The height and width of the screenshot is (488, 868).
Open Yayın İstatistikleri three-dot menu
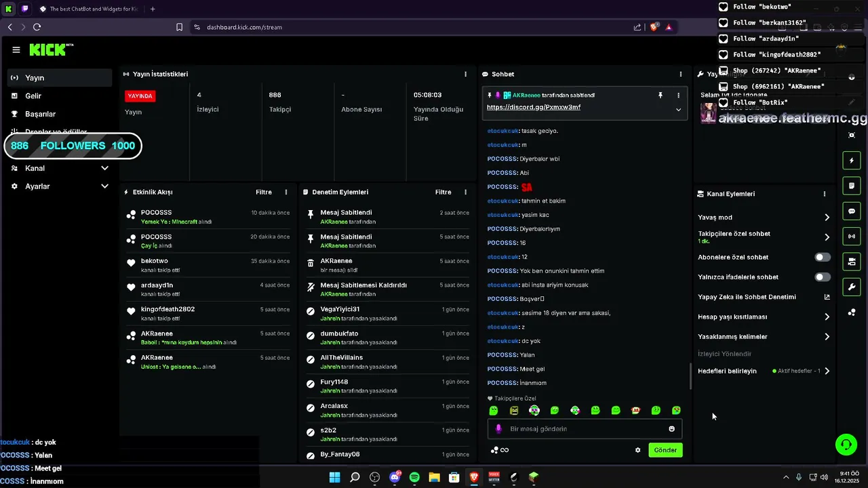[465, 74]
